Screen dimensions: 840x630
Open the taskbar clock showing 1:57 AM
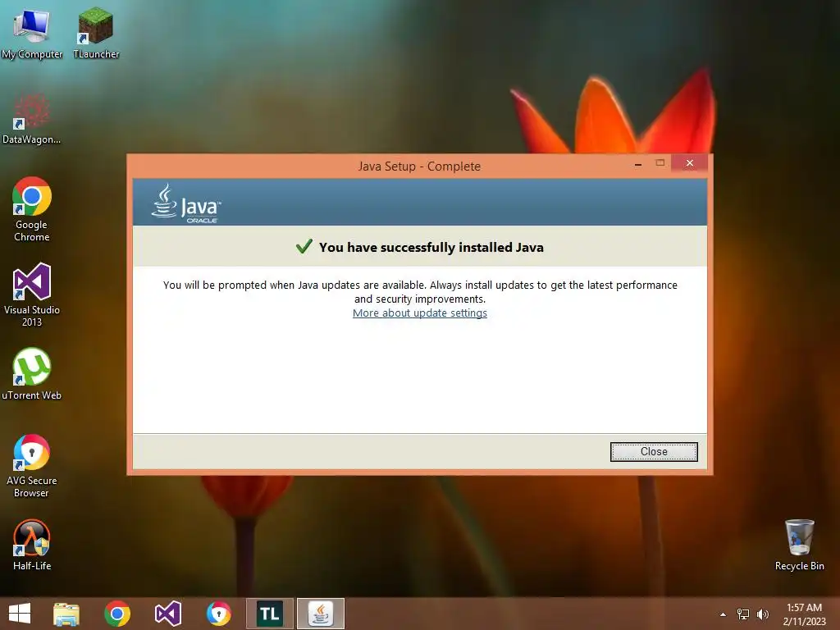pos(804,614)
